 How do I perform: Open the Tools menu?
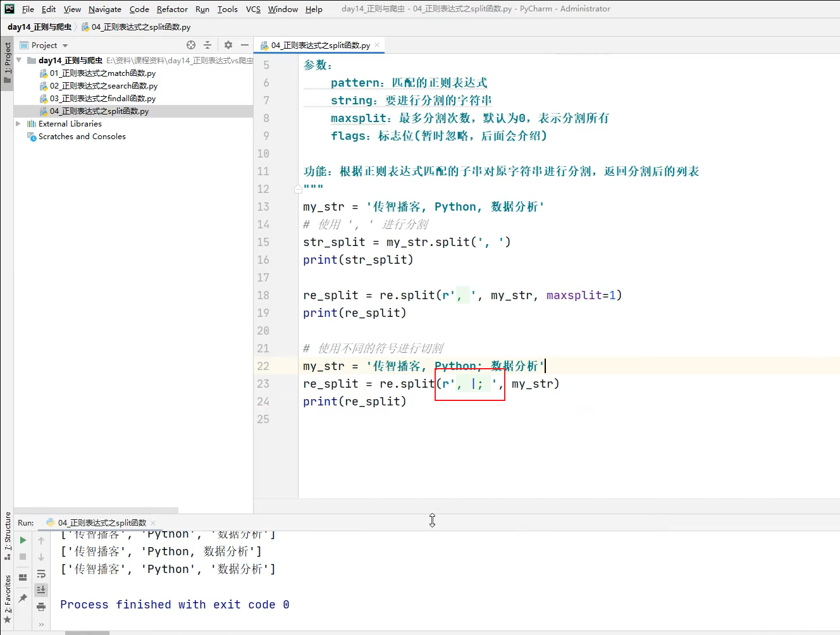pos(228,9)
